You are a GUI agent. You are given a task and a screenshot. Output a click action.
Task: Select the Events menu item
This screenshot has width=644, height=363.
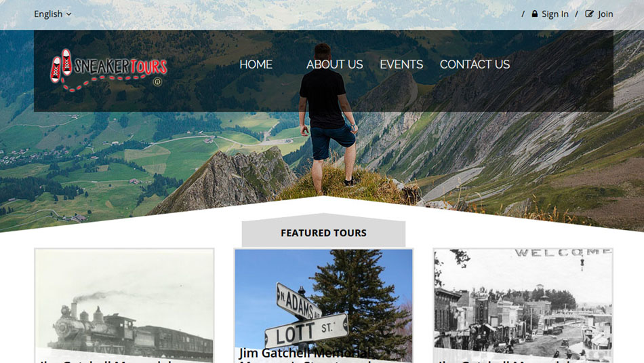click(x=401, y=64)
